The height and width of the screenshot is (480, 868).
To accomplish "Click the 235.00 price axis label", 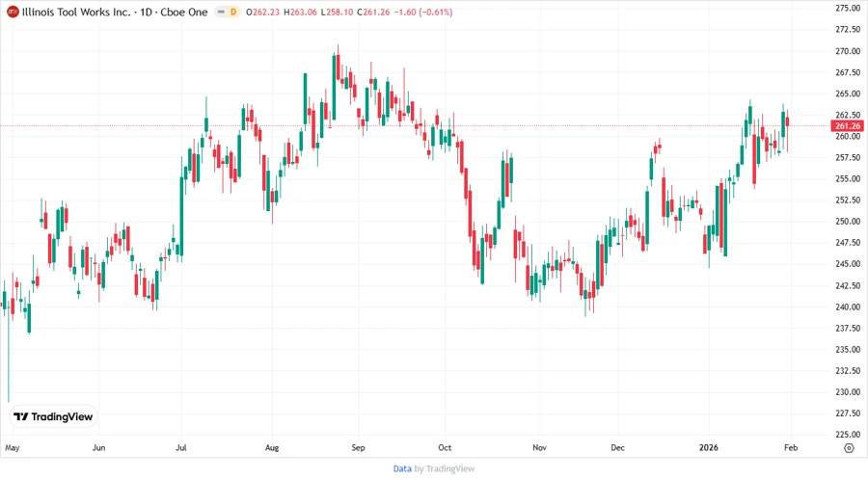I will [848, 350].
